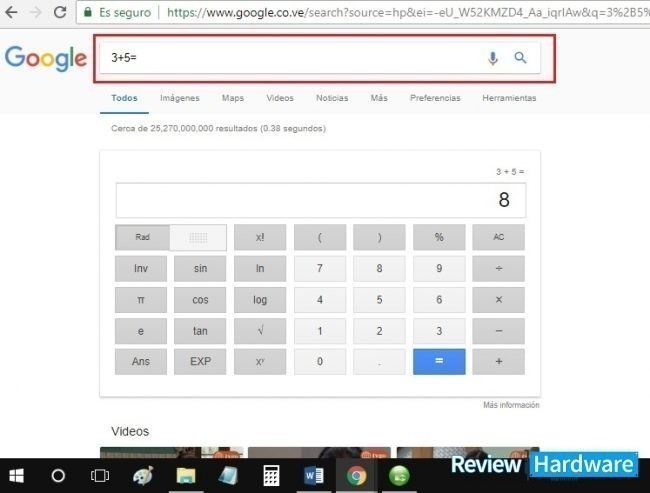Open the Preferencias menu

tap(435, 98)
